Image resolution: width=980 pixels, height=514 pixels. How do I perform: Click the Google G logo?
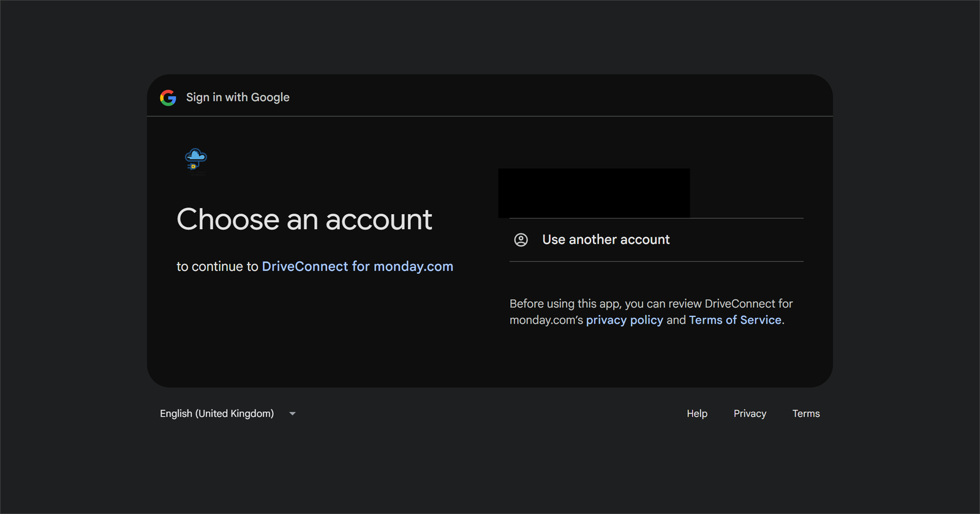pos(168,97)
